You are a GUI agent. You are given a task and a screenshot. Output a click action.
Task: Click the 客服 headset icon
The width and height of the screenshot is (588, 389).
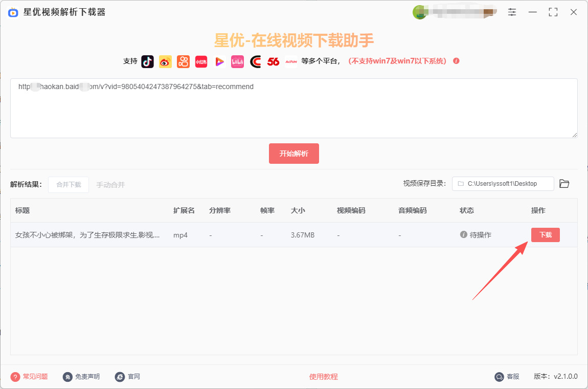pyautogui.click(x=499, y=377)
